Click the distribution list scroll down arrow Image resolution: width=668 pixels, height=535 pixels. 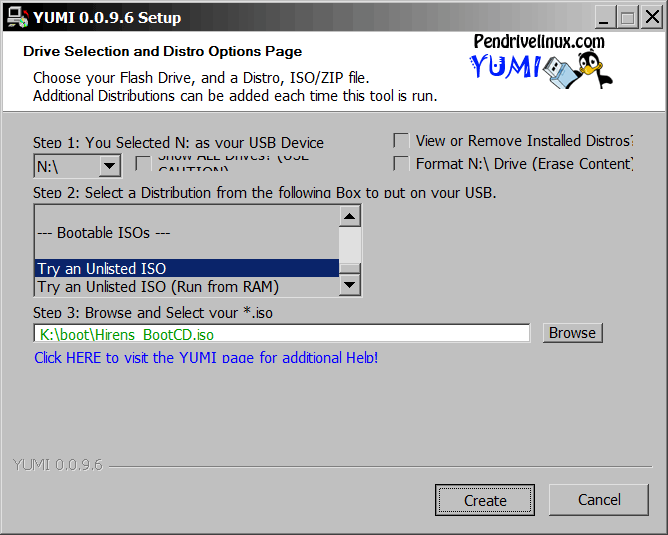(x=350, y=286)
